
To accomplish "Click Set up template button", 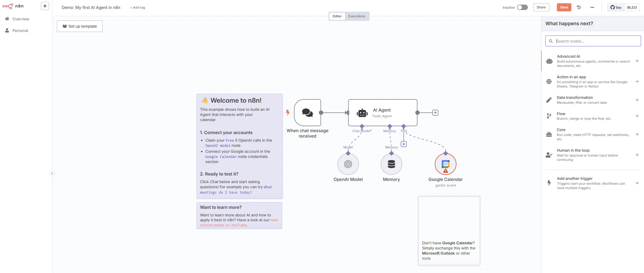I will 80,26.
